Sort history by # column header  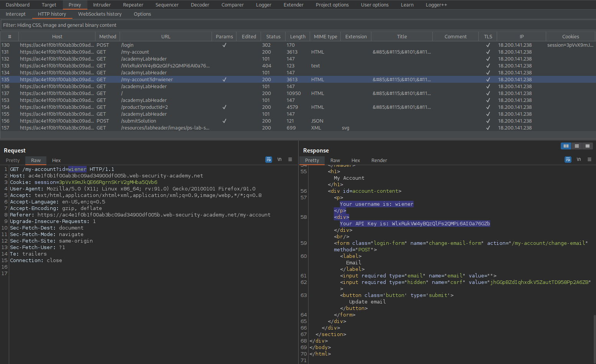point(10,37)
